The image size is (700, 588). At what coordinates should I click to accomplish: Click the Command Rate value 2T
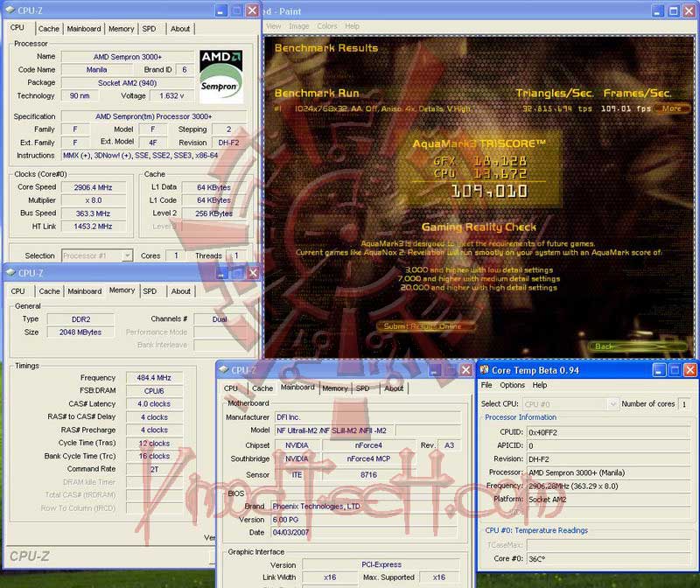[x=154, y=469]
